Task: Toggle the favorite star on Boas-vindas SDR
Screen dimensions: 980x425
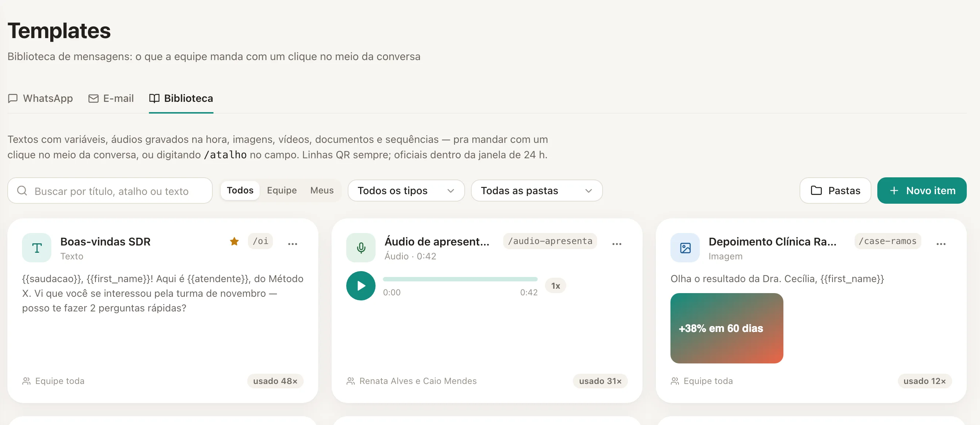Action: (x=234, y=241)
